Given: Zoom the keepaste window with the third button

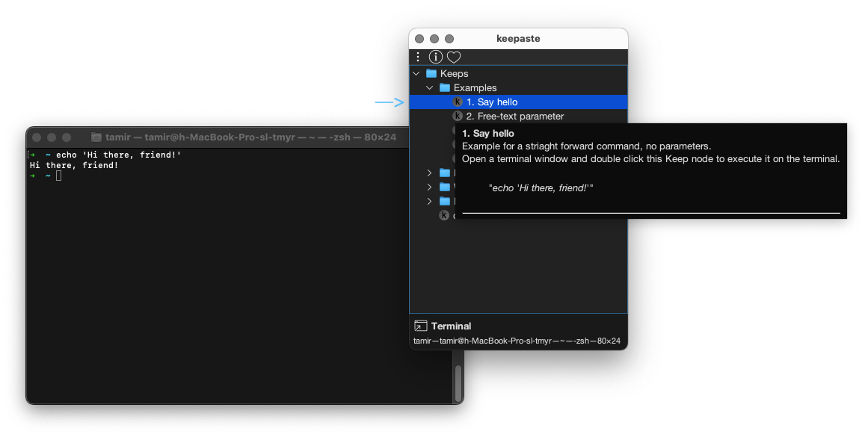Looking at the screenshot, I should (x=449, y=39).
